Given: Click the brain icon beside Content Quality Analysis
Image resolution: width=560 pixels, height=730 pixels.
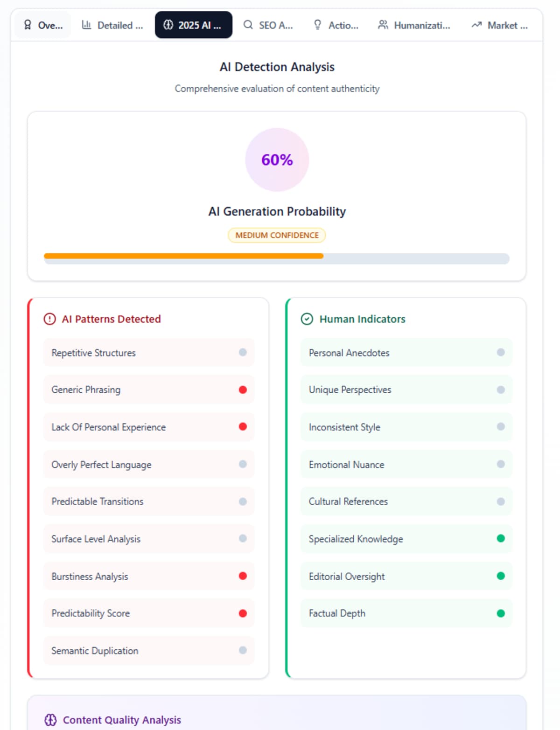Looking at the screenshot, I should [50, 720].
